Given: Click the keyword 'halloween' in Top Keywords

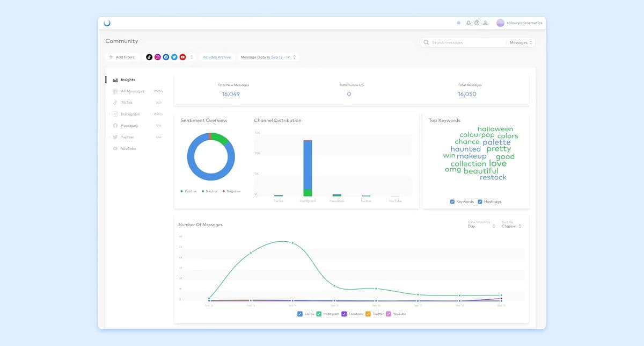Looking at the screenshot, I should (x=495, y=129).
